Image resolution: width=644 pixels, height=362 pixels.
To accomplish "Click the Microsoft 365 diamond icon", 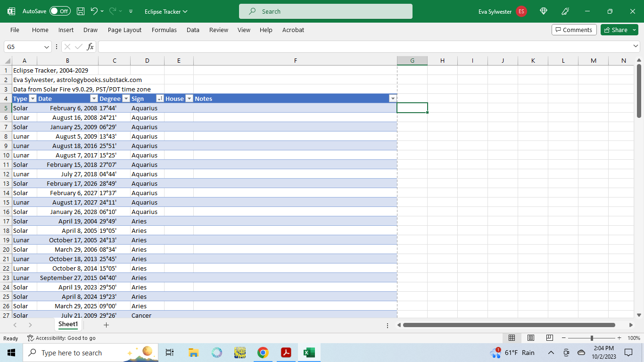I will tap(544, 11).
